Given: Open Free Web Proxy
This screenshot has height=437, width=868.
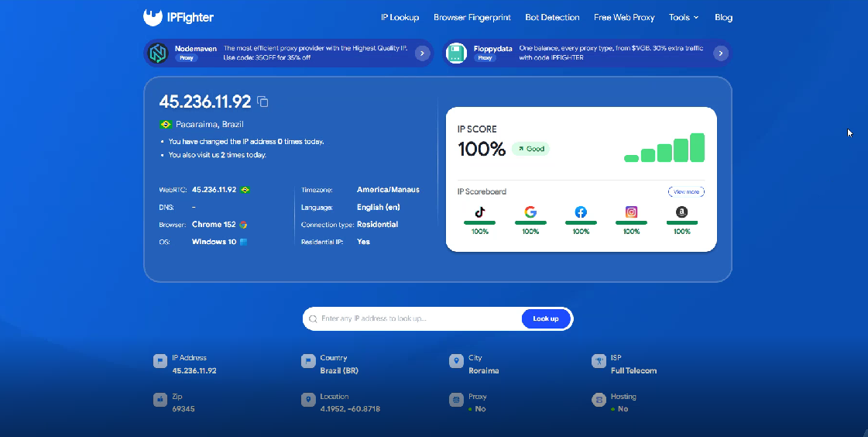Looking at the screenshot, I should (624, 17).
